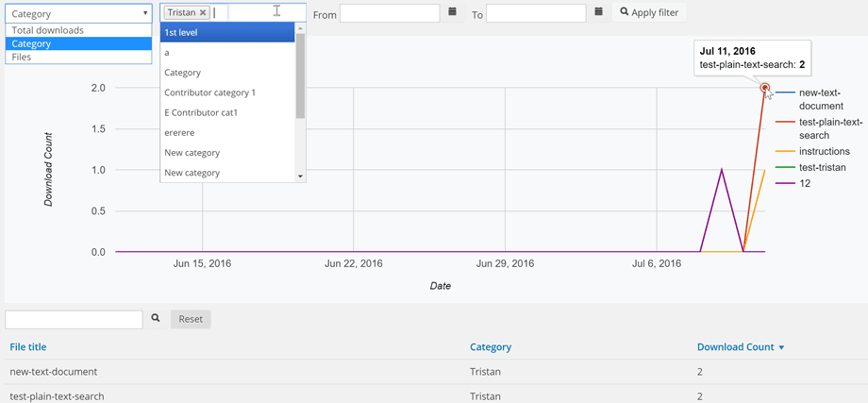This screenshot has width=868, height=403.
Task: Select Files option in the type list
Action: point(78,57)
